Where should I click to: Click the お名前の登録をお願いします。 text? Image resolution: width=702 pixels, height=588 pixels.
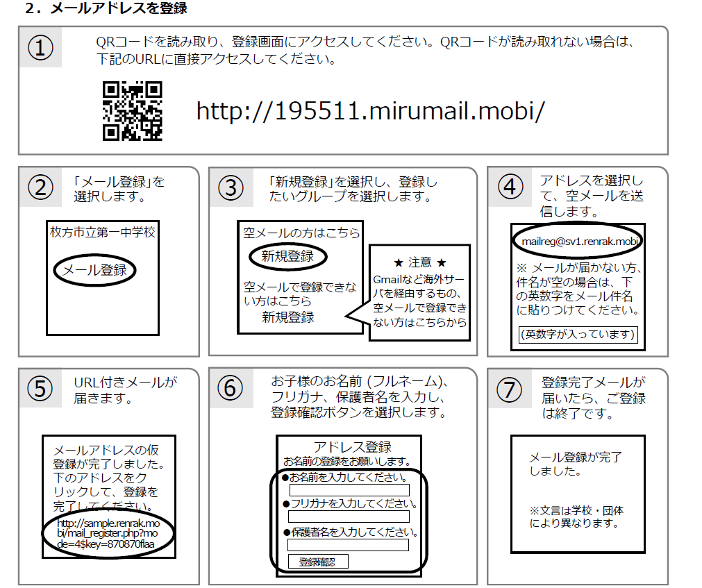point(347,462)
